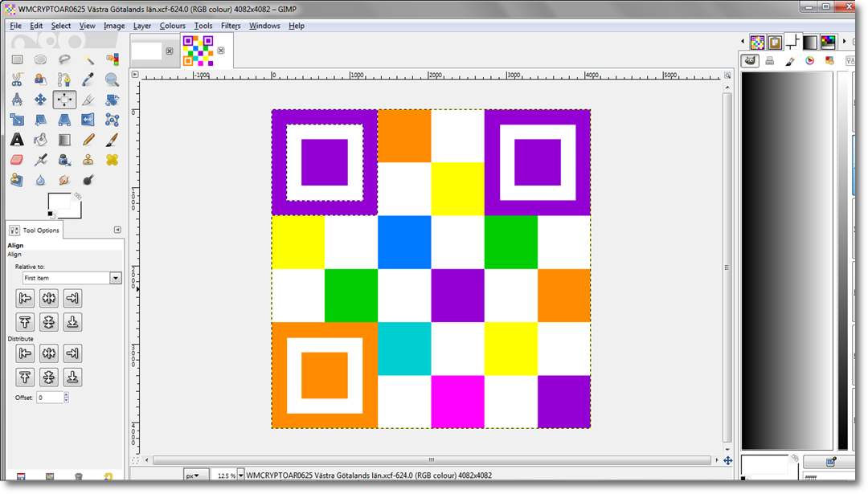
Task: Select the Move tool
Action: coord(40,100)
